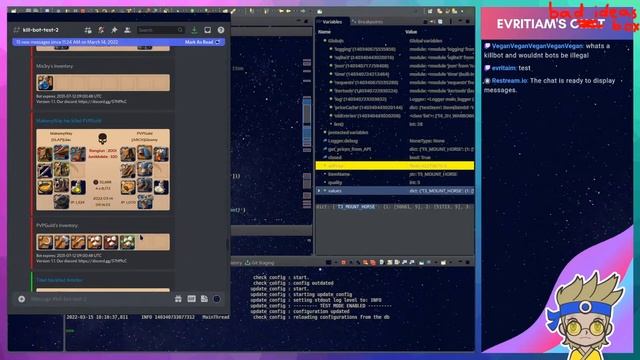Open Discord help question mark icon
This screenshot has height=360, width=640.
[221, 30]
